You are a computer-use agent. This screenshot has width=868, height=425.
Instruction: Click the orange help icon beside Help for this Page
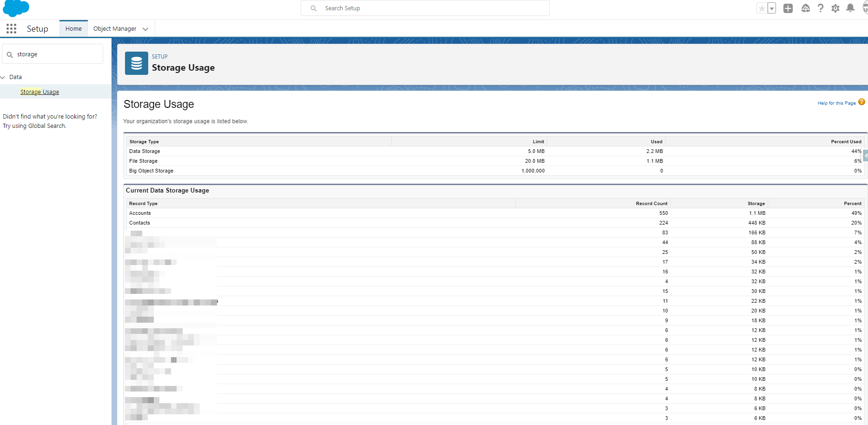point(861,102)
